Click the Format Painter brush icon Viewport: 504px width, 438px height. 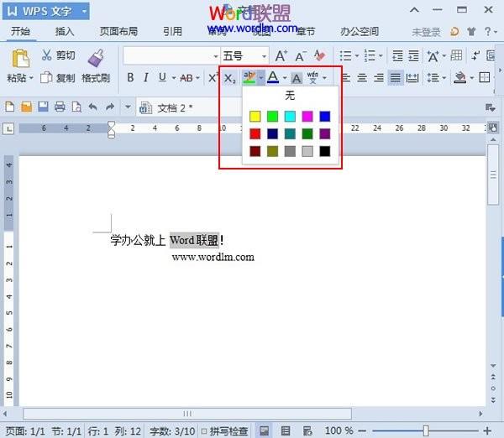(x=96, y=58)
